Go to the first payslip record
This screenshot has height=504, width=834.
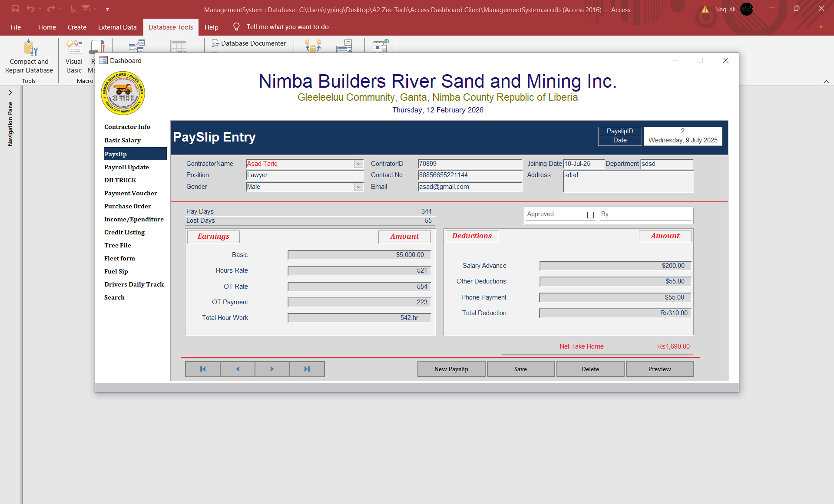203,369
